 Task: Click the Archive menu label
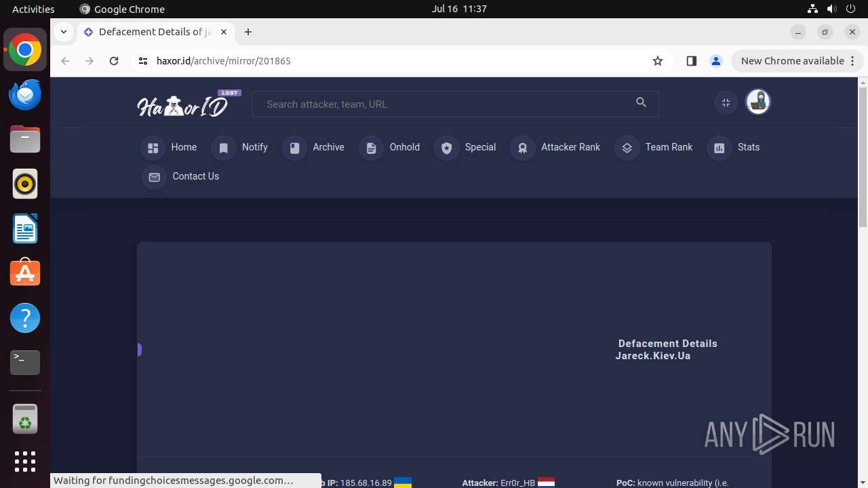[328, 147]
